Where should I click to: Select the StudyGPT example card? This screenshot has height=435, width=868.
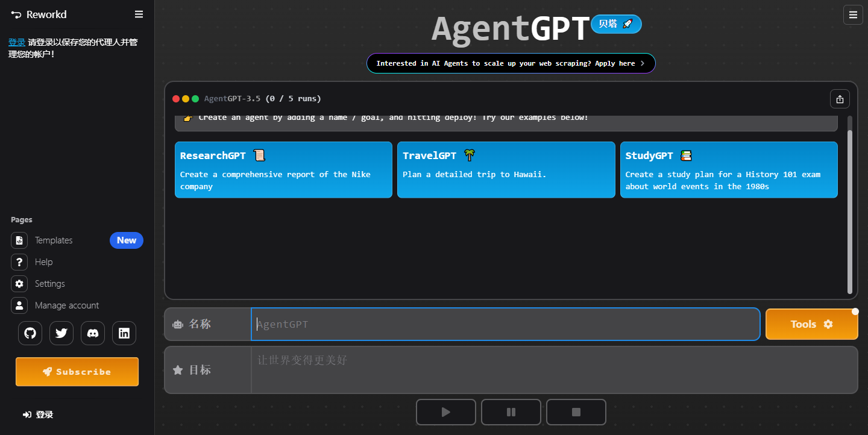tap(729, 170)
